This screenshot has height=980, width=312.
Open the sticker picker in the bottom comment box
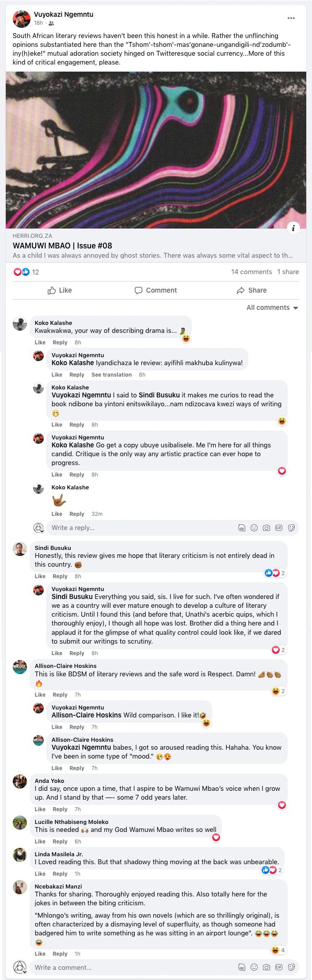(291, 967)
